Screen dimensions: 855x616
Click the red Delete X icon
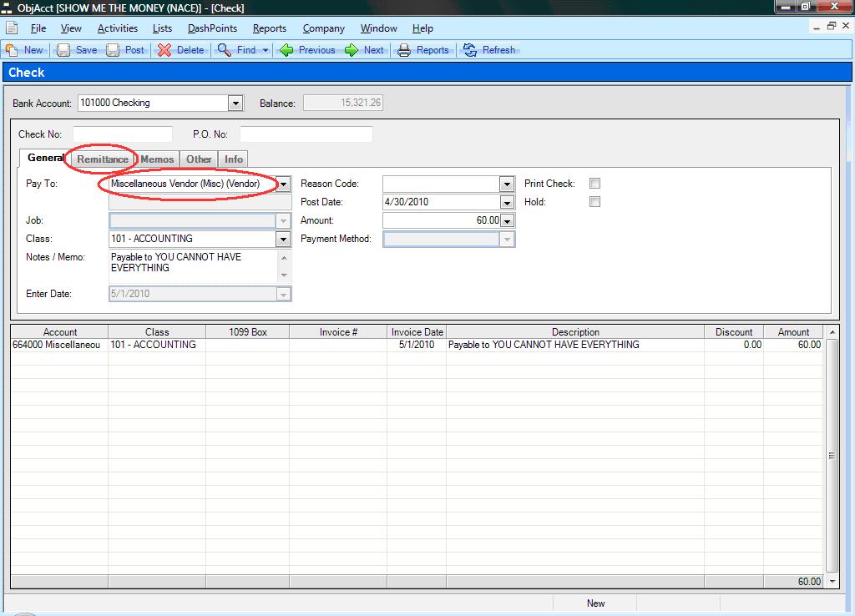coord(164,50)
